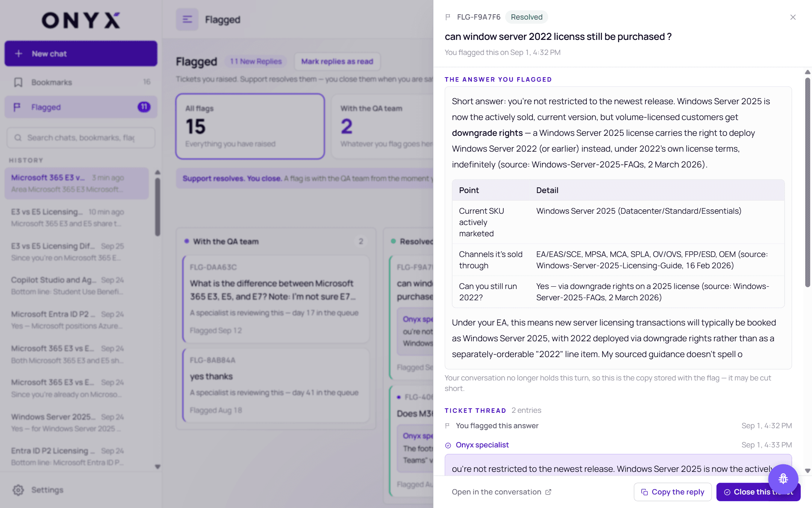Click the Detail column header in the table
The image size is (812, 508).
click(547, 190)
